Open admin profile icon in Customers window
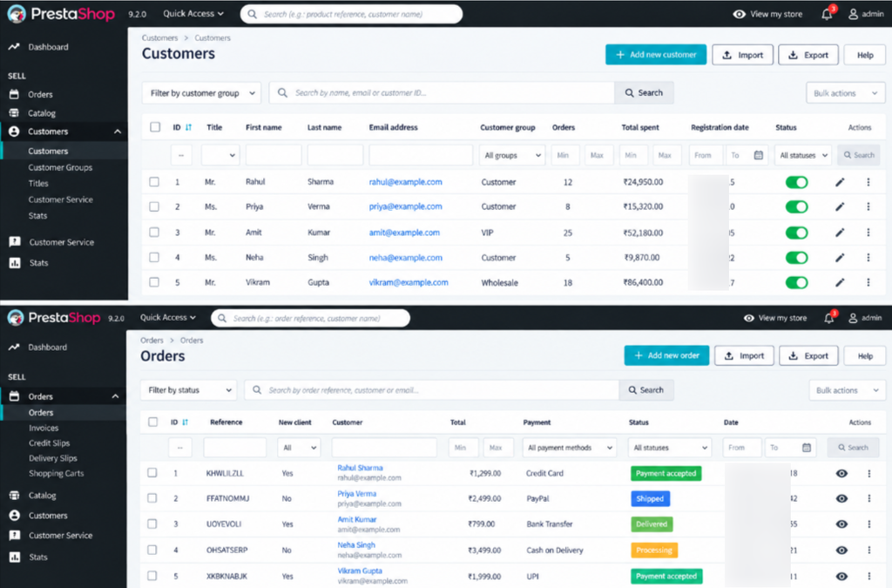 [854, 14]
